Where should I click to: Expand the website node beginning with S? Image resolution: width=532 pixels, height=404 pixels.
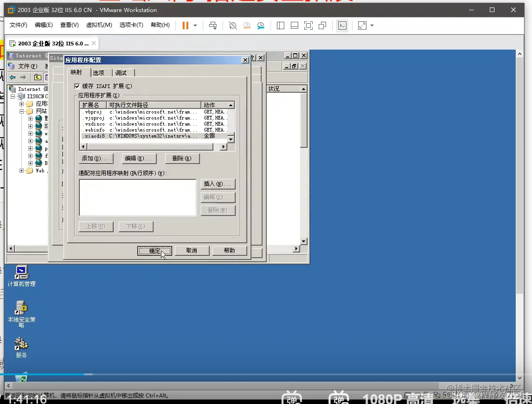(30, 126)
